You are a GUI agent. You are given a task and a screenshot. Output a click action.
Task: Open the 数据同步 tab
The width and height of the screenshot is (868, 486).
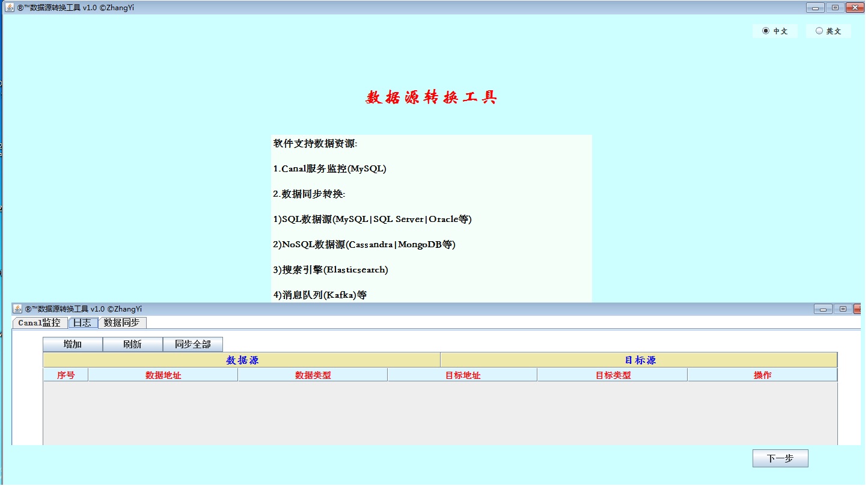tap(122, 323)
